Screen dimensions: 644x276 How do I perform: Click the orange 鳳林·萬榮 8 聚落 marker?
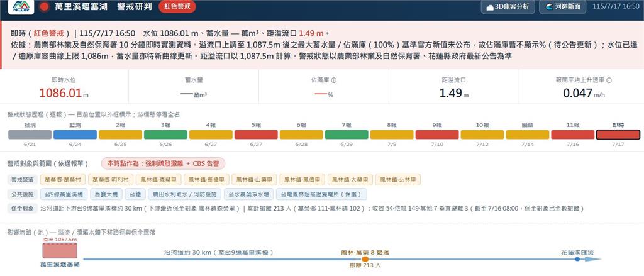[x=365, y=259]
